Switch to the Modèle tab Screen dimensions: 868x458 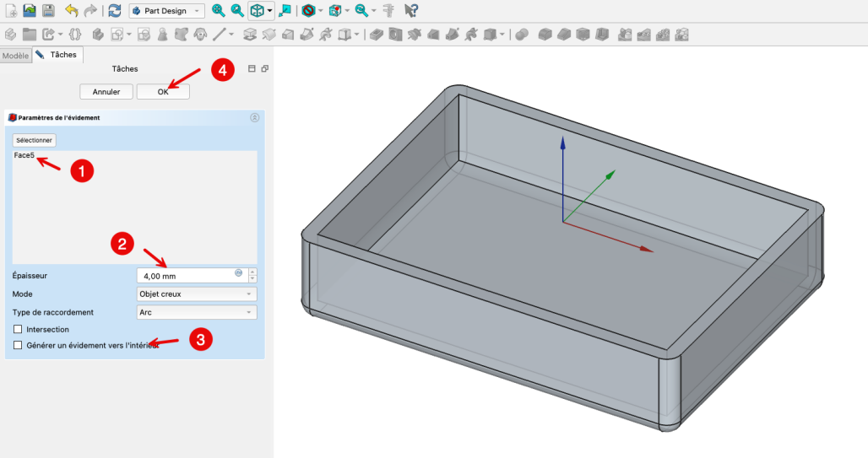pos(15,56)
